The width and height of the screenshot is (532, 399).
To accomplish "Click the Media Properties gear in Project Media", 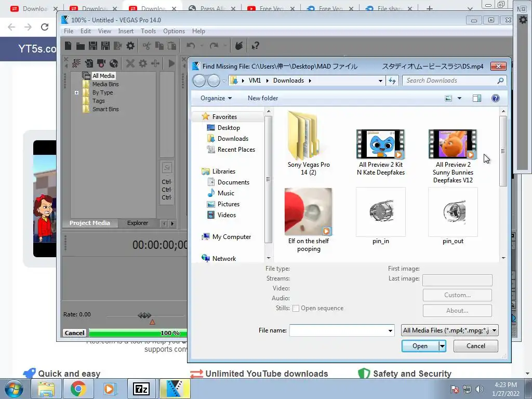I will (143, 63).
